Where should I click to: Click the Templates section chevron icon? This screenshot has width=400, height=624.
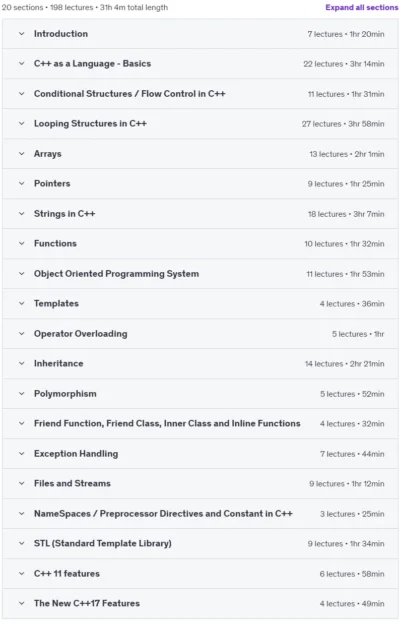21,304
